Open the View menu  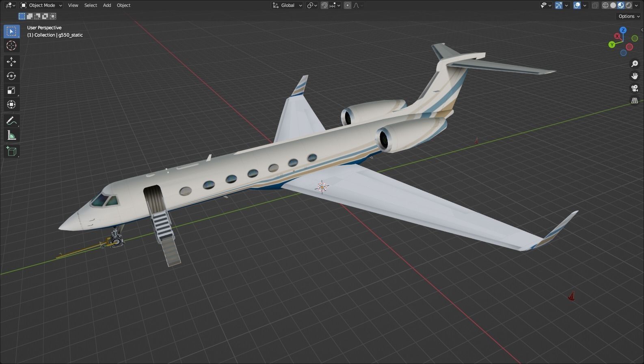coord(73,5)
